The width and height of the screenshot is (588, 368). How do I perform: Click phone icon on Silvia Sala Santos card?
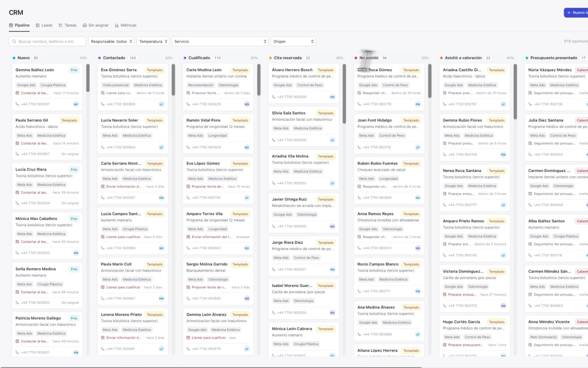coord(274,140)
